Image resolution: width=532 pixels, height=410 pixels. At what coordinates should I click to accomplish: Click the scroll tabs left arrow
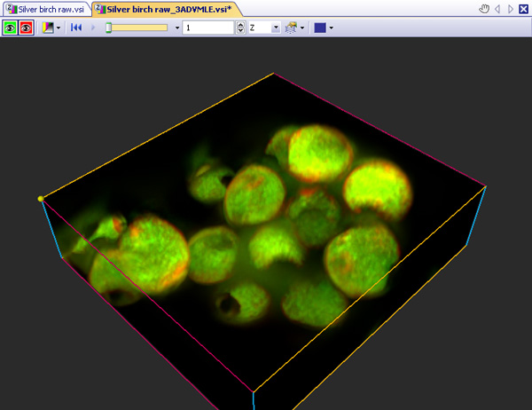497,9
